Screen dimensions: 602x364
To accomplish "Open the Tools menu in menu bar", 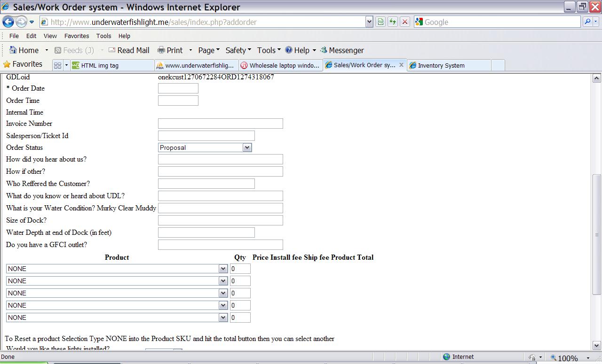I will [x=103, y=36].
